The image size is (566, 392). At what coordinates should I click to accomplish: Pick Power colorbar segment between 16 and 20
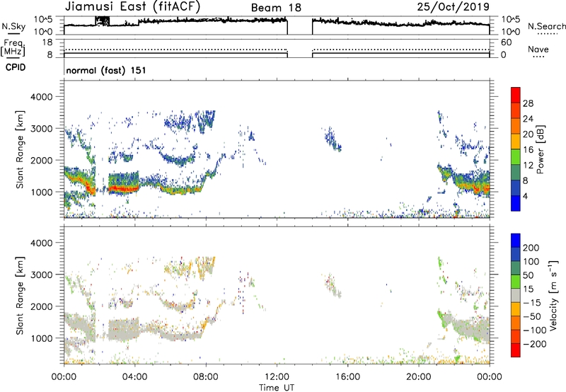point(516,142)
